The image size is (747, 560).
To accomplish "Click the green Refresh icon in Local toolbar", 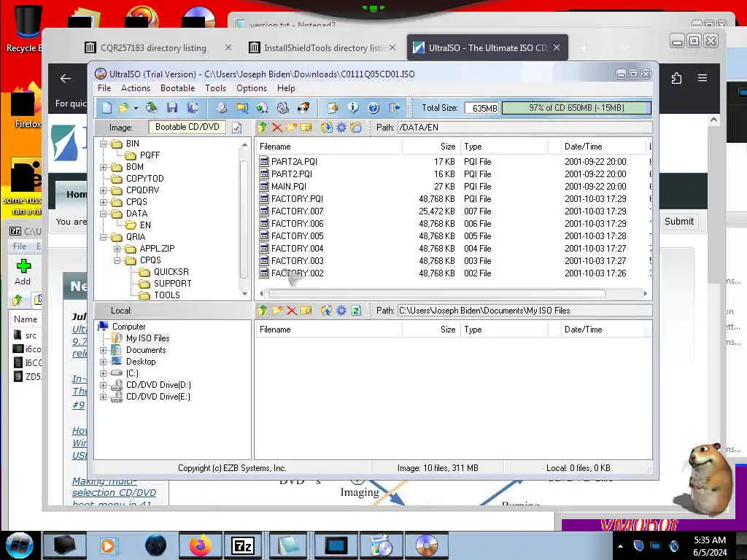I will (x=356, y=311).
